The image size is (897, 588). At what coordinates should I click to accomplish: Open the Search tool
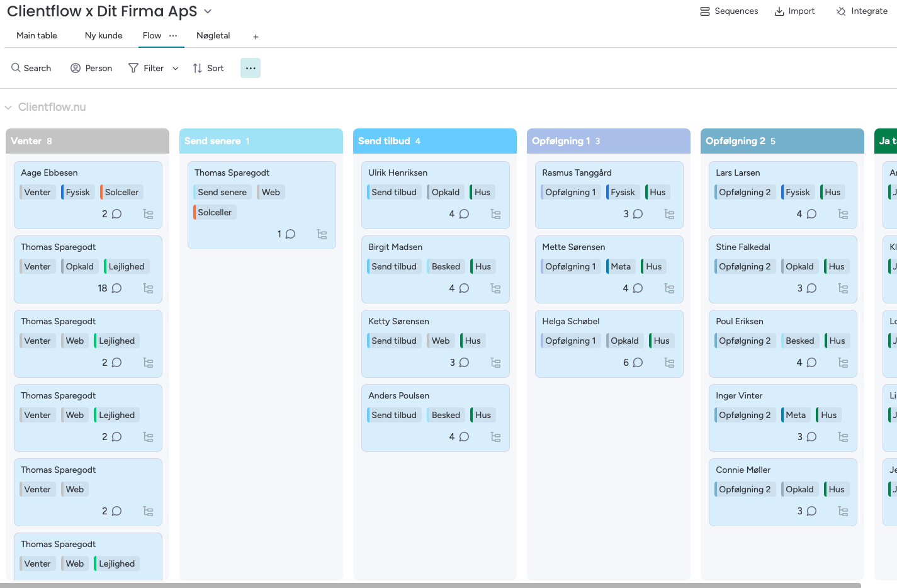click(x=31, y=68)
